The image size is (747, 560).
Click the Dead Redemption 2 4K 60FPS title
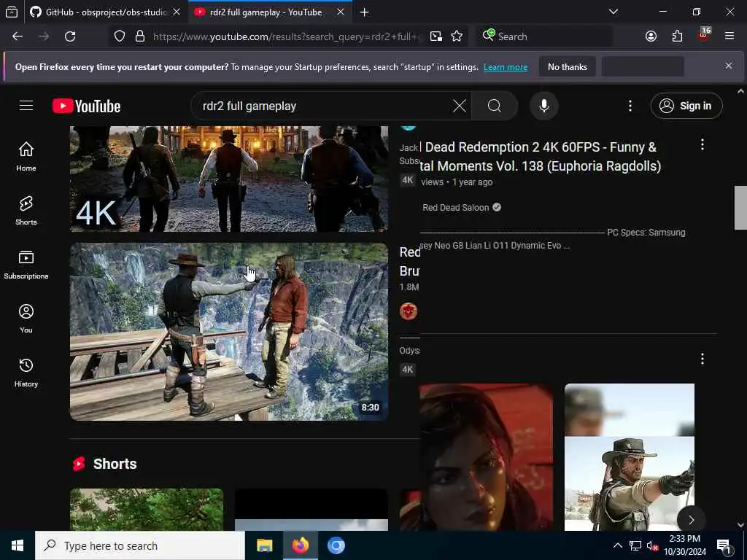[x=541, y=157]
